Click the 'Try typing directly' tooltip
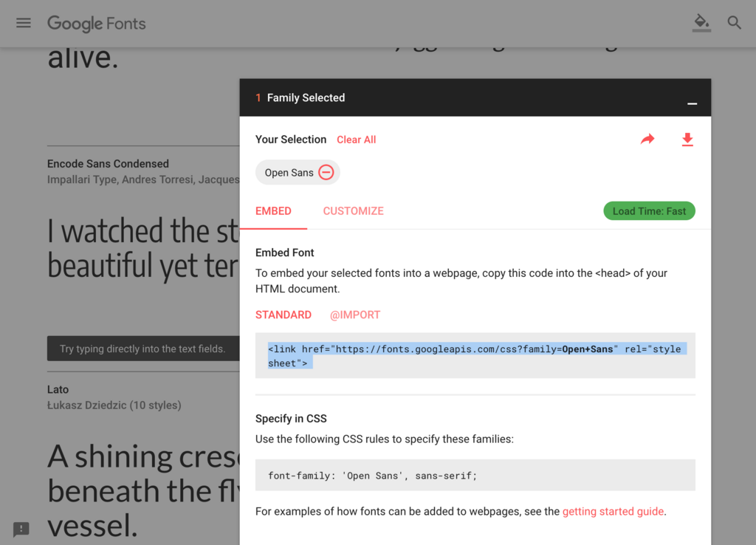The image size is (756, 545). pos(143,349)
